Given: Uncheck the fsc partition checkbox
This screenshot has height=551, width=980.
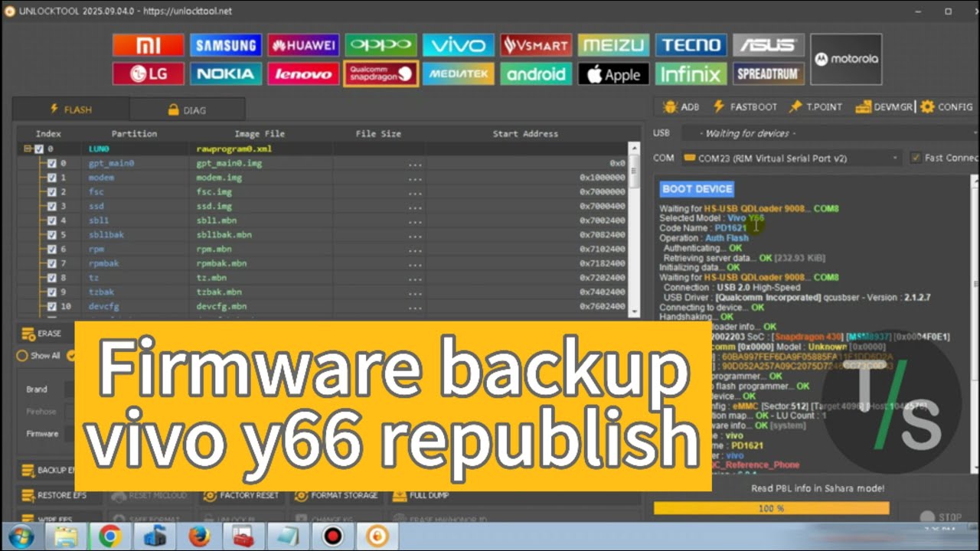Looking at the screenshot, I should coord(51,192).
